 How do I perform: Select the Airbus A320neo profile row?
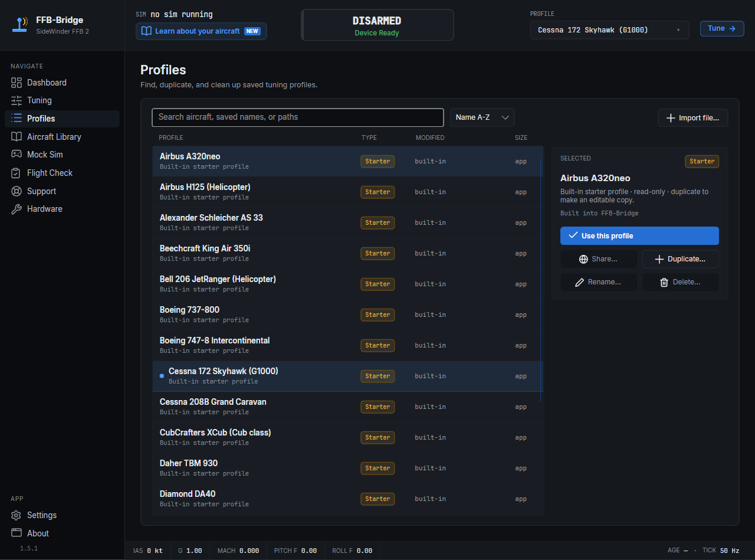(347, 161)
